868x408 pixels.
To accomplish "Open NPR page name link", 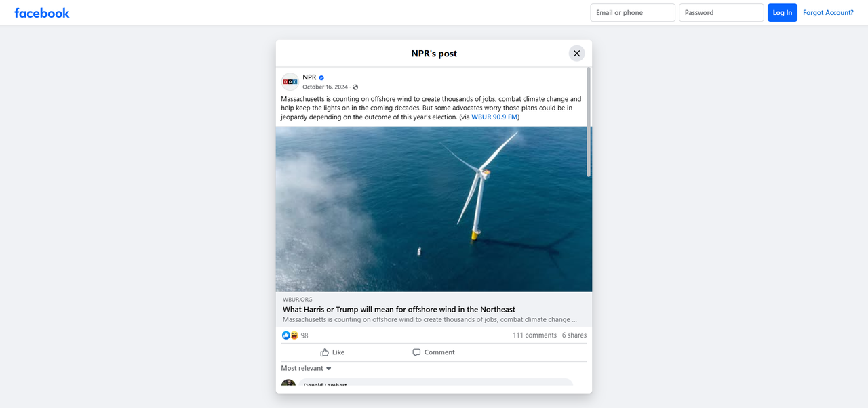I will (x=309, y=77).
